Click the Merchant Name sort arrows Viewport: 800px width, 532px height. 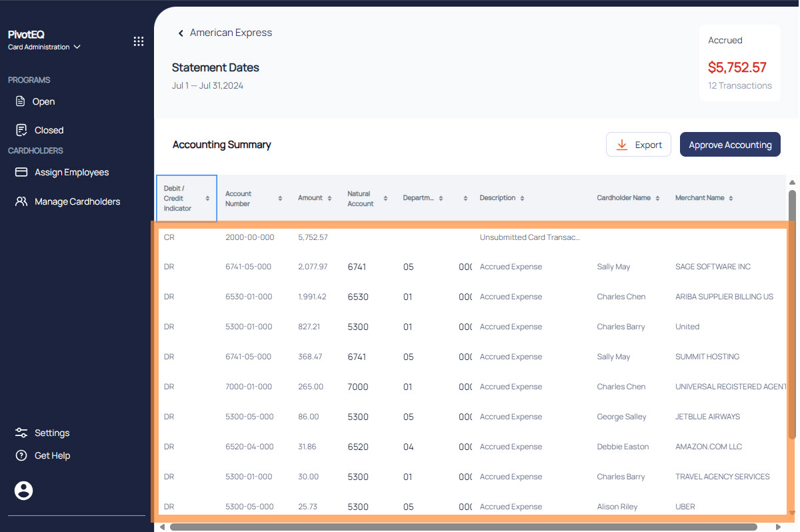(x=731, y=199)
